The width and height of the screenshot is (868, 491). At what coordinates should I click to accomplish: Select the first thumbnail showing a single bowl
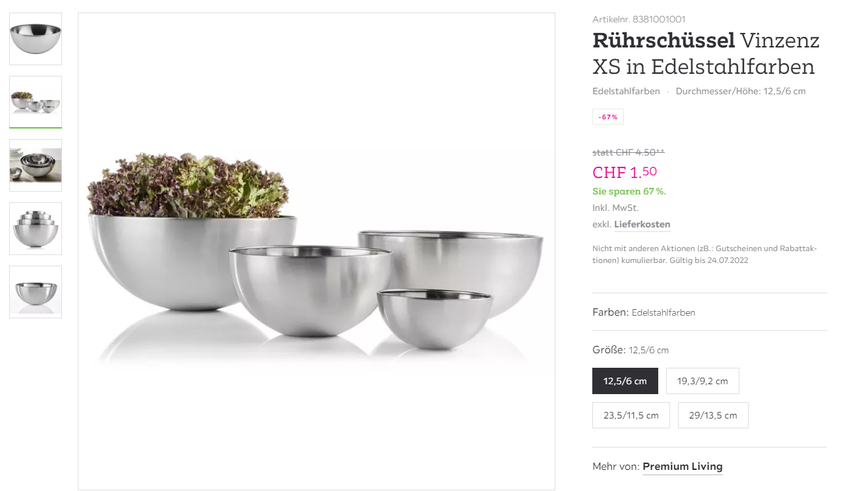[x=36, y=39]
